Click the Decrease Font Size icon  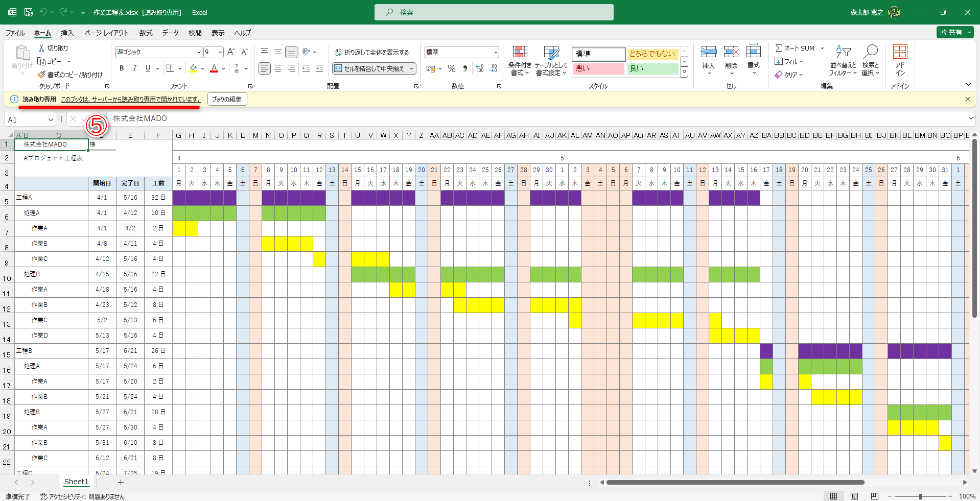(x=244, y=52)
